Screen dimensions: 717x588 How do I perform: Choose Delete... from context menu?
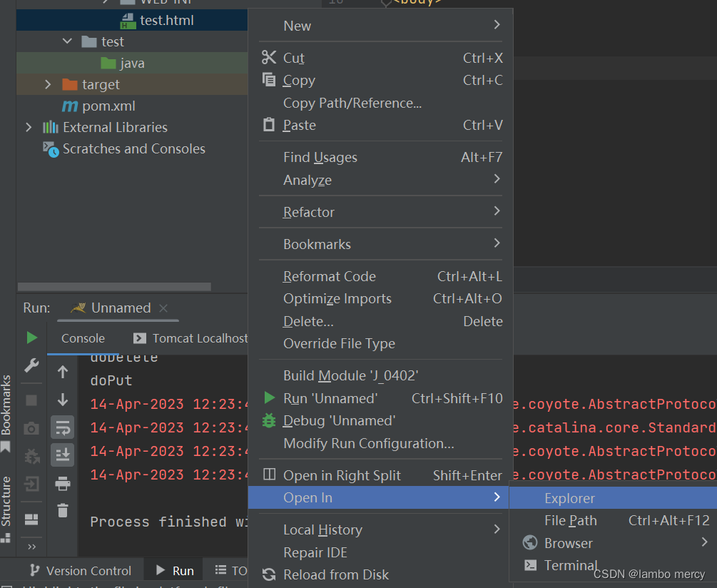pyautogui.click(x=380, y=321)
